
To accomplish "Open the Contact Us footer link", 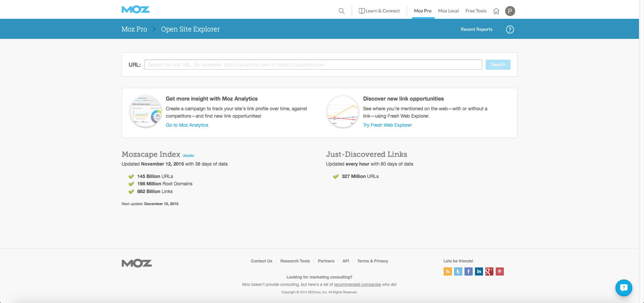I will click(x=261, y=261).
